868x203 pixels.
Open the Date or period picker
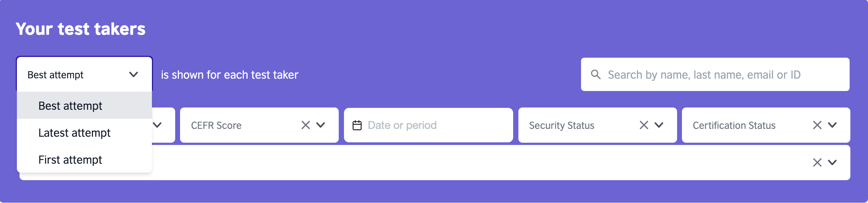[x=428, y=125]
